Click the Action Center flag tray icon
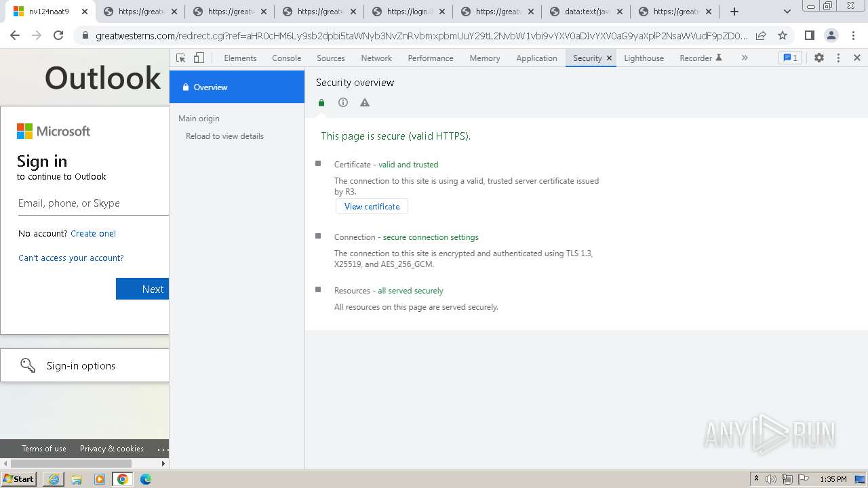The width and height of the screenshot is (868, 488). coord(804,479)
